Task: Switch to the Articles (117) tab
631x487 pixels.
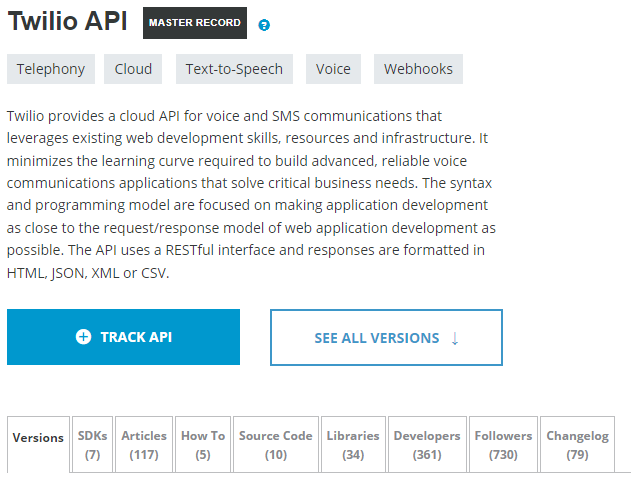Action: pos(144,445)
